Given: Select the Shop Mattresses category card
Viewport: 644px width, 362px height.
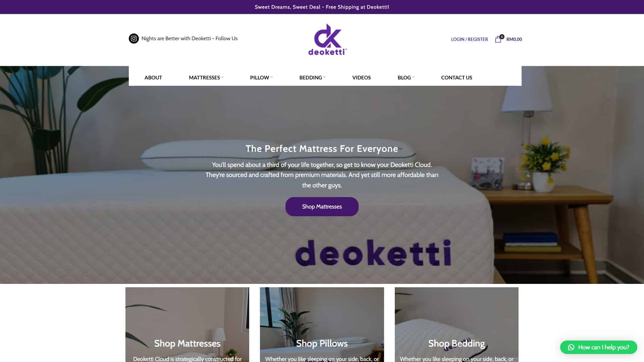Looking at the screenshot, I should (187, 324).
